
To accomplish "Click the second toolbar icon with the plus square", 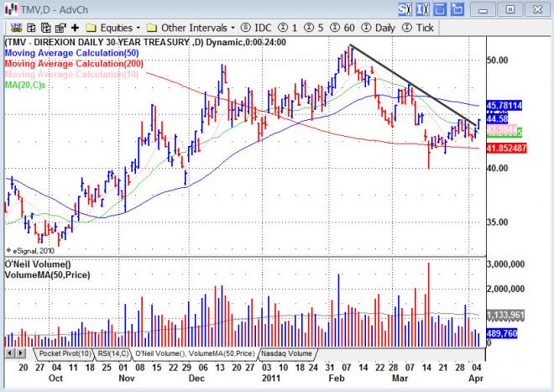I will click(31, 28).
